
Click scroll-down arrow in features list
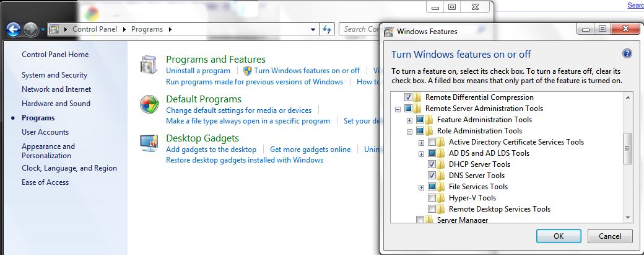pos(627,218)
